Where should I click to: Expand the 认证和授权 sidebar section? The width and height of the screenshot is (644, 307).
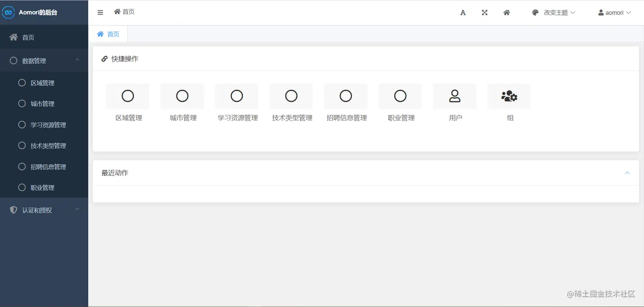pos(44,209)
